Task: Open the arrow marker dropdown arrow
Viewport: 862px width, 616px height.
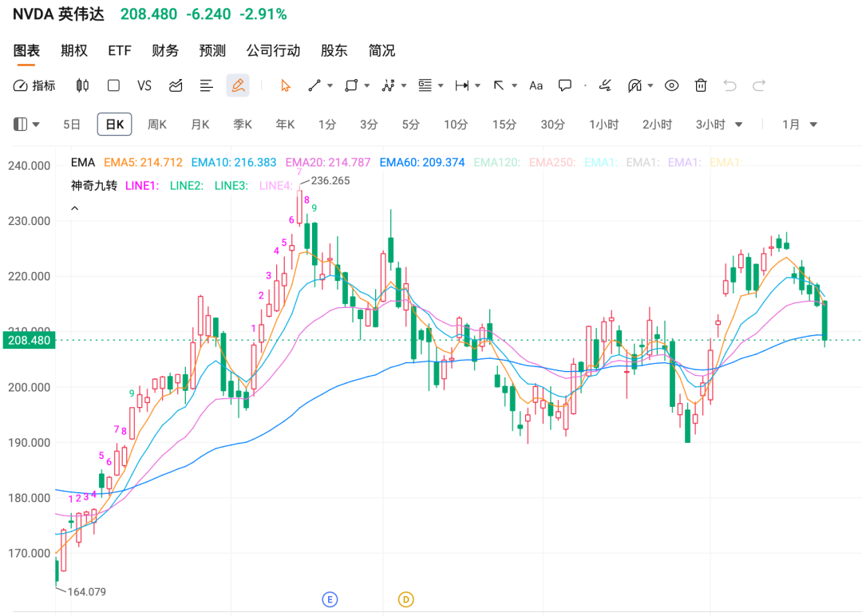Action: coord(514,85)
